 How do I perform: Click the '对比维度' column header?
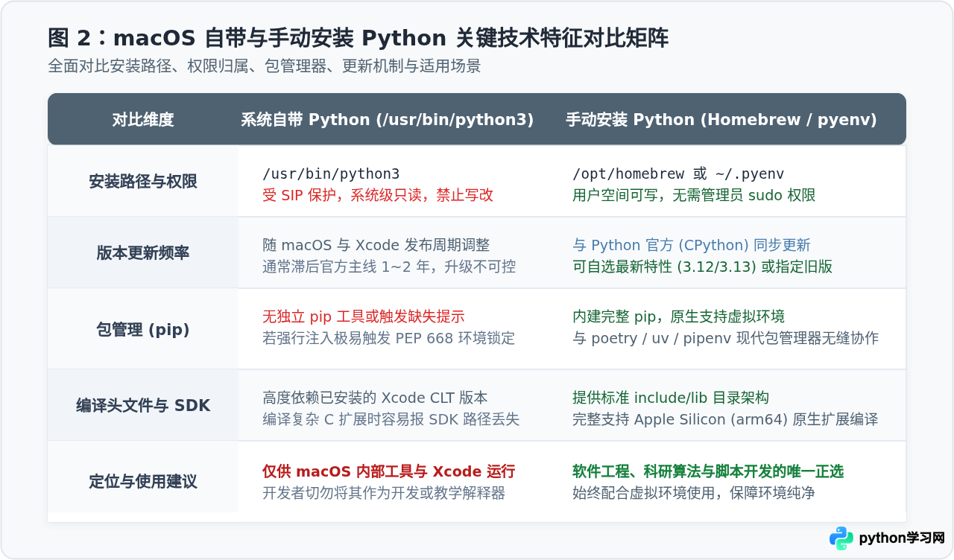143,120
